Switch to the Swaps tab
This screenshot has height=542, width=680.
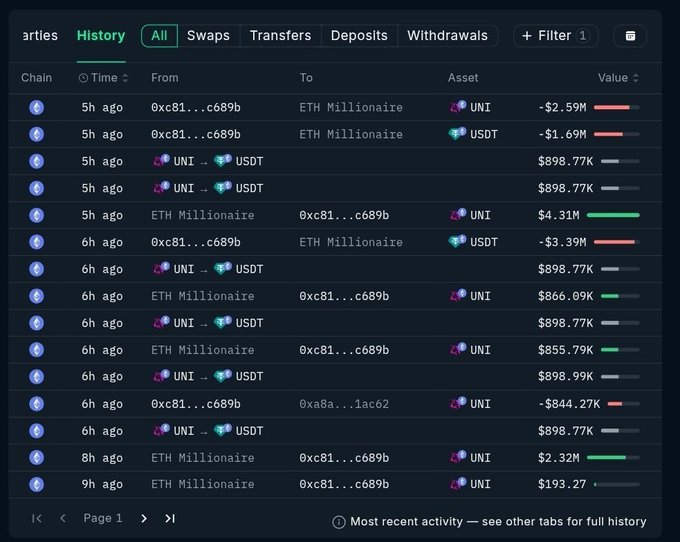(208, 36)
